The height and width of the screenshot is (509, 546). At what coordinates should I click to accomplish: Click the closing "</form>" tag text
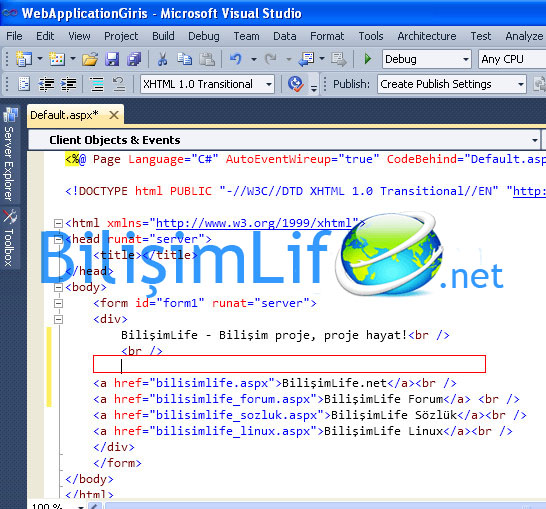click(x=117, y=463)
